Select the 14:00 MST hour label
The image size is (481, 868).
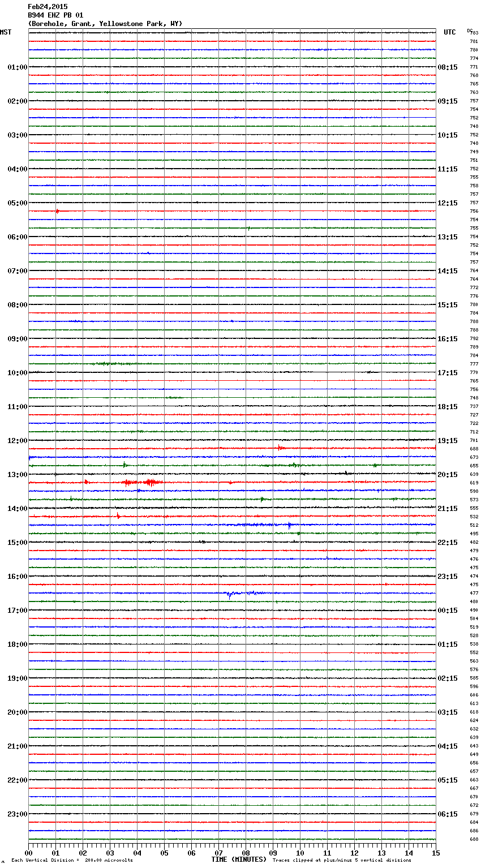pos(18,509)
